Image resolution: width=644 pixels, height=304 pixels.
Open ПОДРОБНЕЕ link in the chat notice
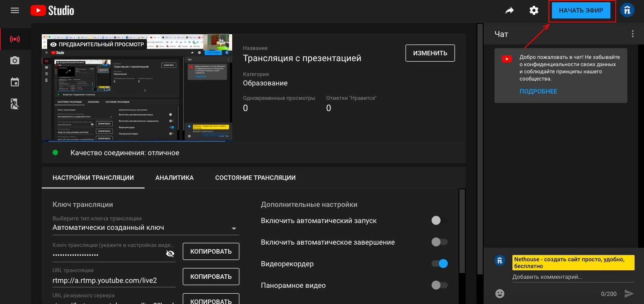(x=538, y=91)
